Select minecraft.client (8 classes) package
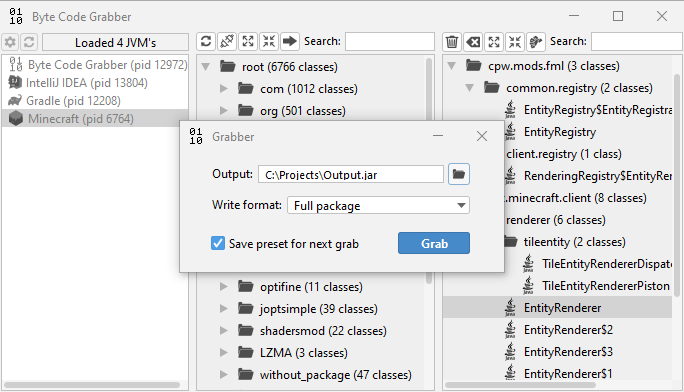Image resolution: width=684 pixels, height=392 pixels. tap(576, 198)
